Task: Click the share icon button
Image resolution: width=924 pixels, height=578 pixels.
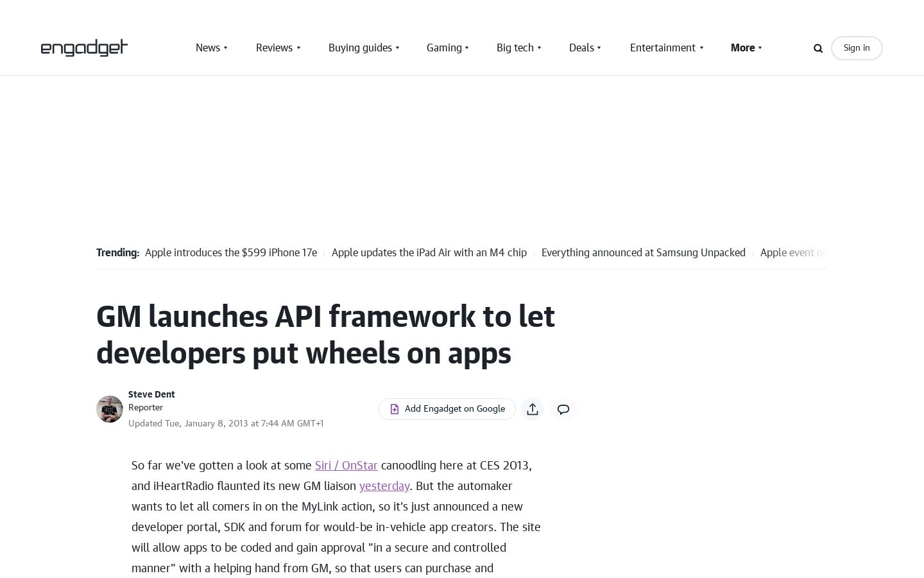Action: (533, 409)
